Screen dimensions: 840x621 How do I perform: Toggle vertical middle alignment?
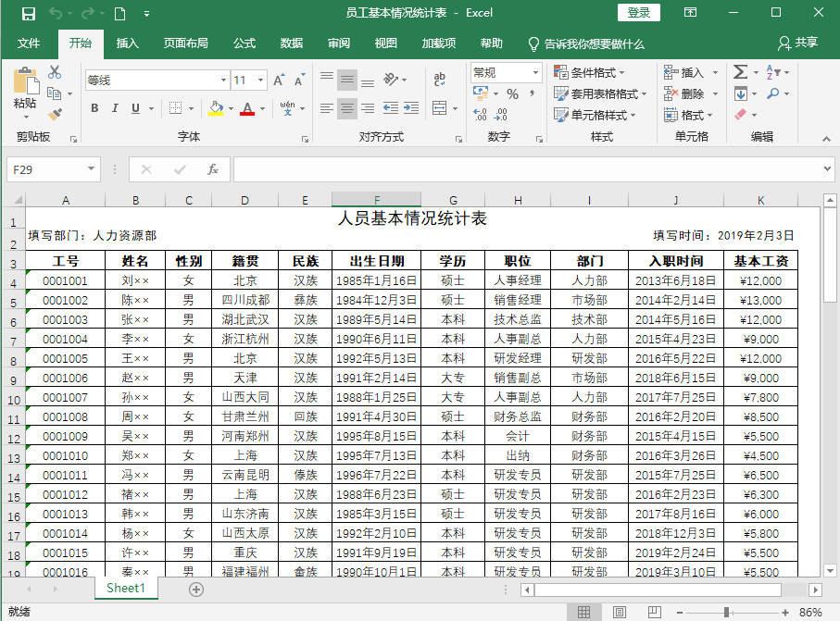click(x=347, y=81)
